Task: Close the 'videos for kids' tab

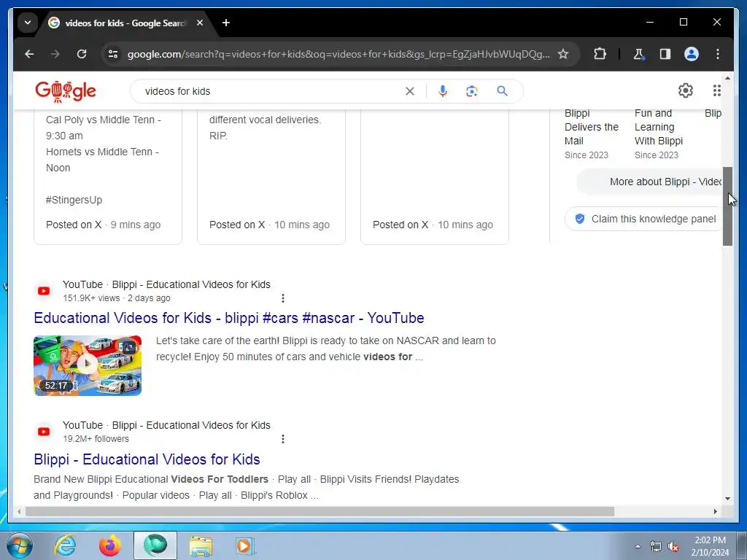Action: (x=200, y=23)
